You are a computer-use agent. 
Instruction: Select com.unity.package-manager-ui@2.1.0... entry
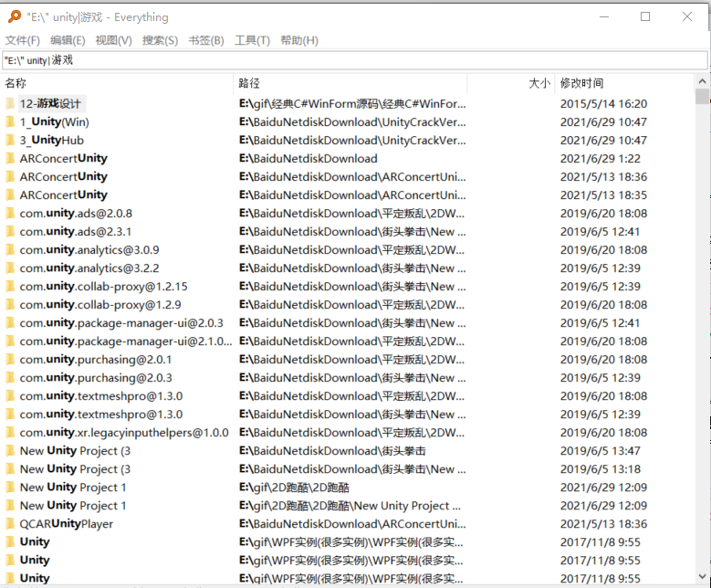click(126, 341)
